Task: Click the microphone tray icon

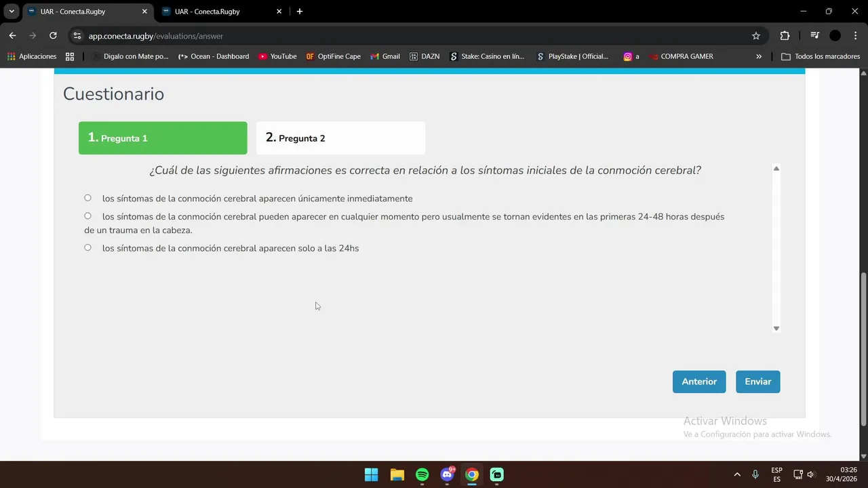Action: 755,474
